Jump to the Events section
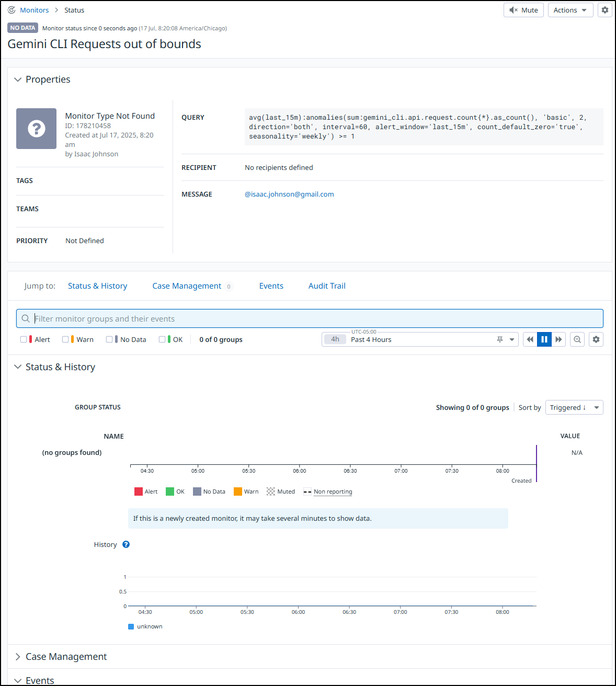The width and height of the screenshot is (616, 686). (x=271, y=286)
